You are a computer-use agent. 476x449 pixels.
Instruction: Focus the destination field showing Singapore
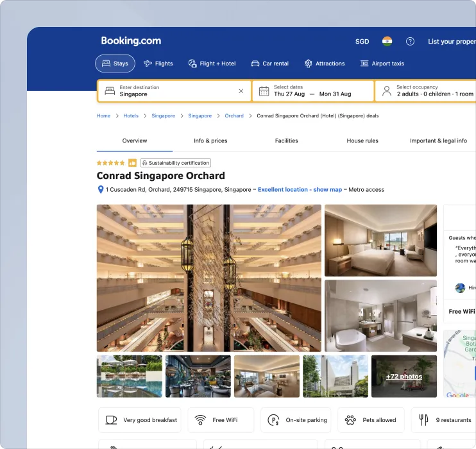click(174, 91)
